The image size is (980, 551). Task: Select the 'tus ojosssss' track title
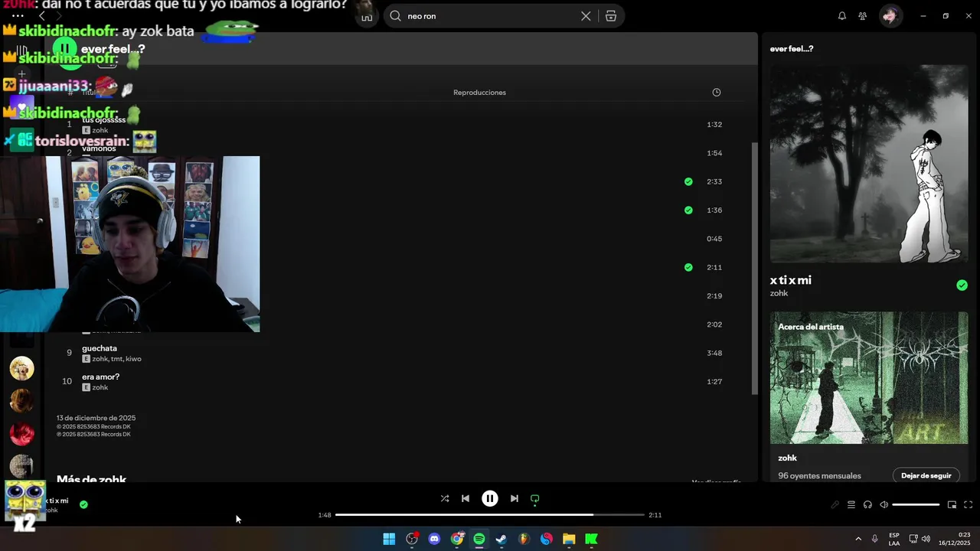point(103,120)
